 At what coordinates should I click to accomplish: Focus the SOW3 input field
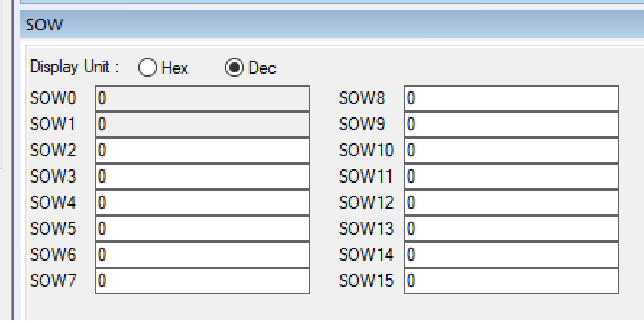pos(202,177)
